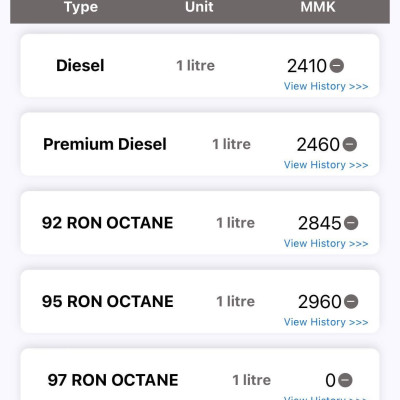Image resolution: width=400 pixels, height=400 pixels.
Task: Select the Type column header
Action: [x=81, y=7]
